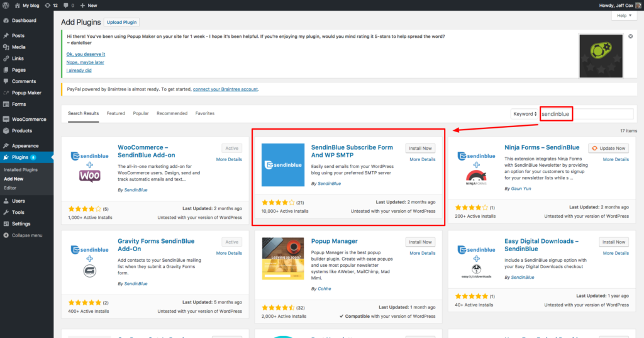Open the Keyword search type dropdown

coord(525,114)
